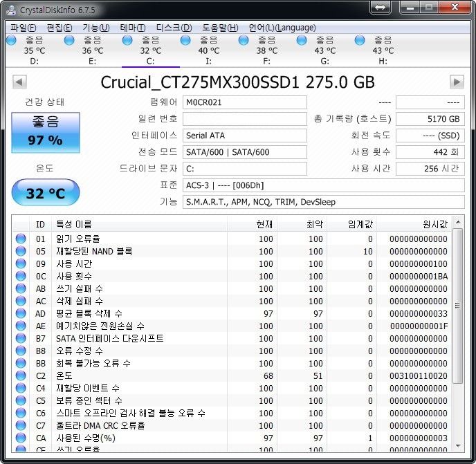This screenshot has width=476, height=464.
Task: Click the attribute list scroll up arrow
Action: click(458, 223)
